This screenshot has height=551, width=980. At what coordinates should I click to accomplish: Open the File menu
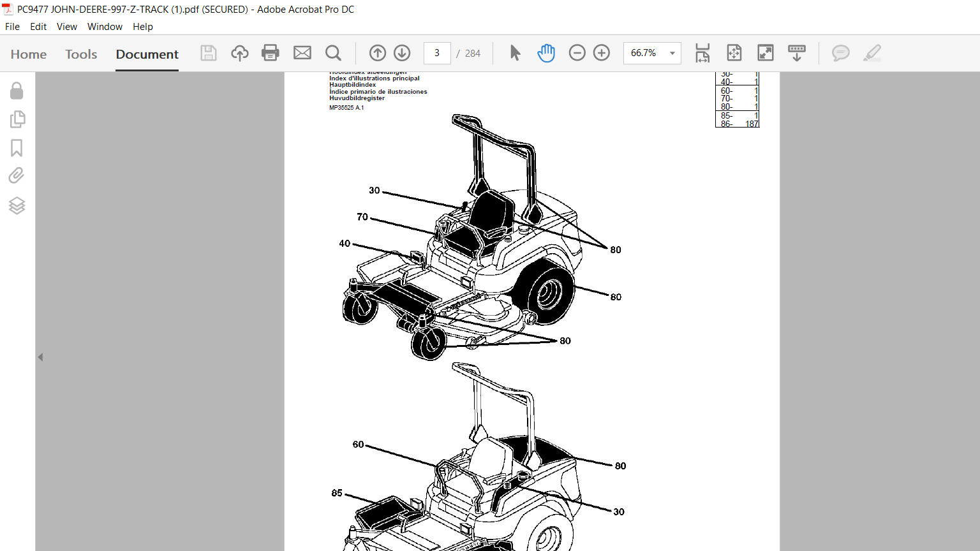(x=13, y=27)
